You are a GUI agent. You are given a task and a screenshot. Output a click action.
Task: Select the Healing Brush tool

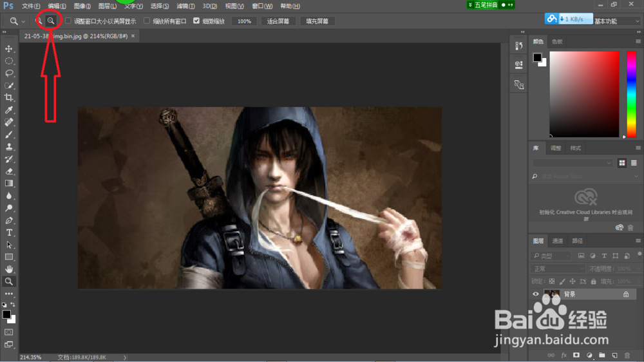point(8,122)
